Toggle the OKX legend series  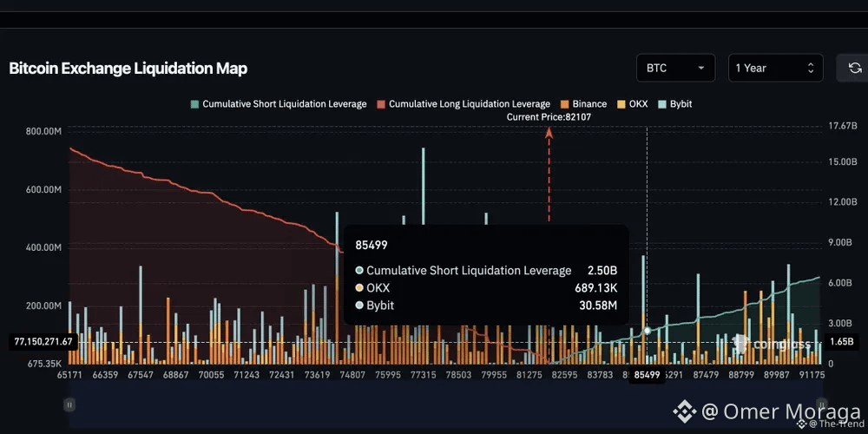[x=632, y=104]
